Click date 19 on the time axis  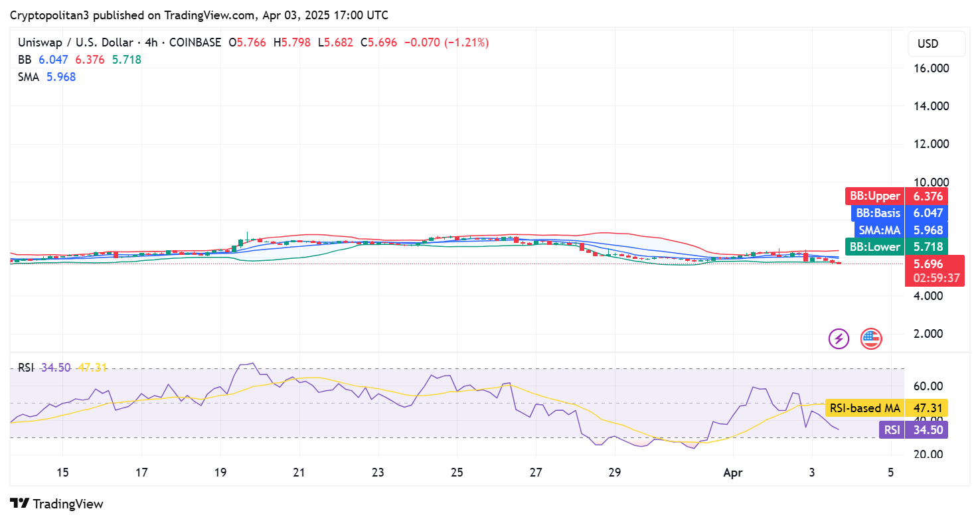[x=220, y=473]
